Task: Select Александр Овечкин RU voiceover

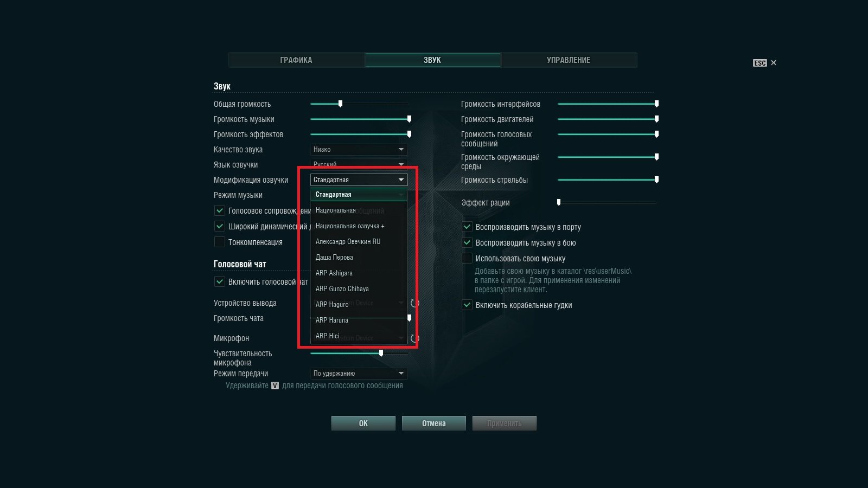Action: pos(359,242)
